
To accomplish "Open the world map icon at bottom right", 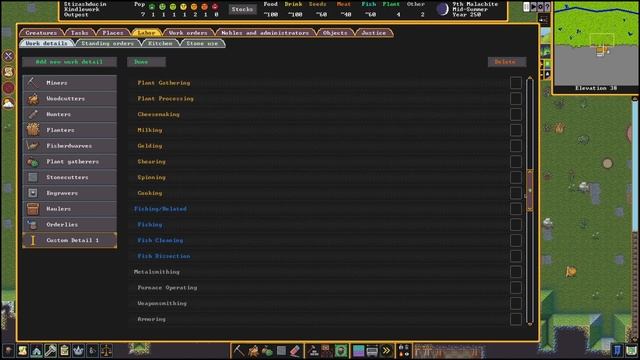I will click(x=632, y=351).
